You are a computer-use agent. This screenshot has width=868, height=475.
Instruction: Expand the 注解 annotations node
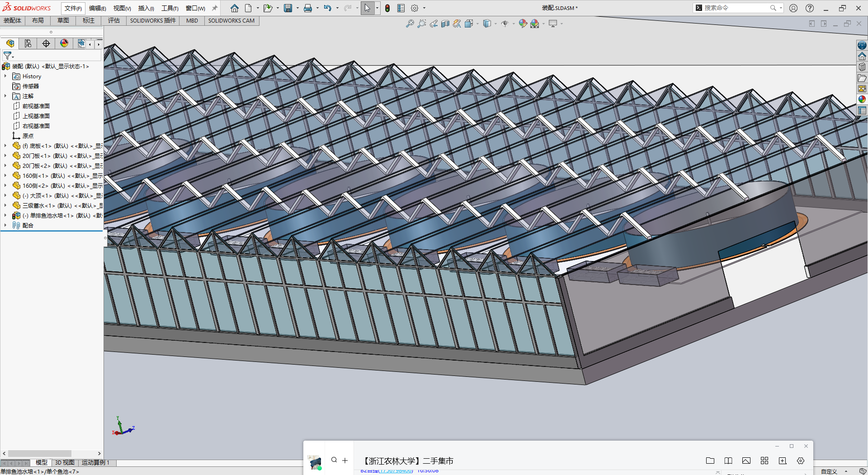point(5,96)
